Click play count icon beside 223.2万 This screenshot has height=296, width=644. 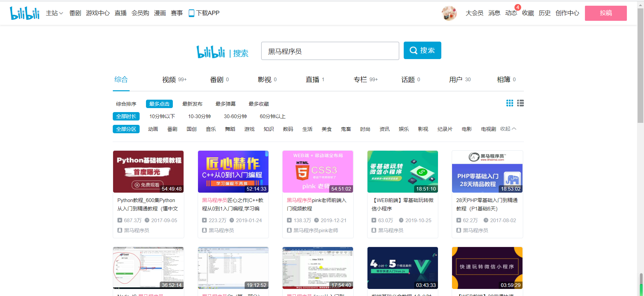point(204,220)
